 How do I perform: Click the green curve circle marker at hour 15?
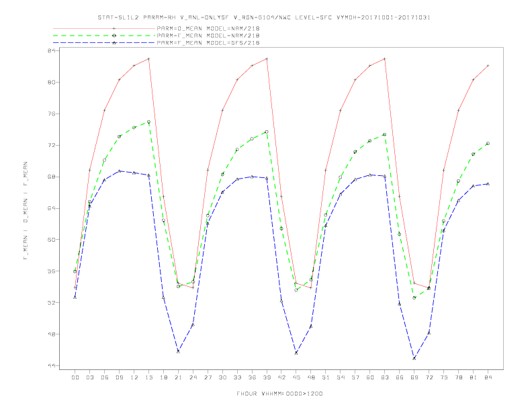click(x=148, y=122)
